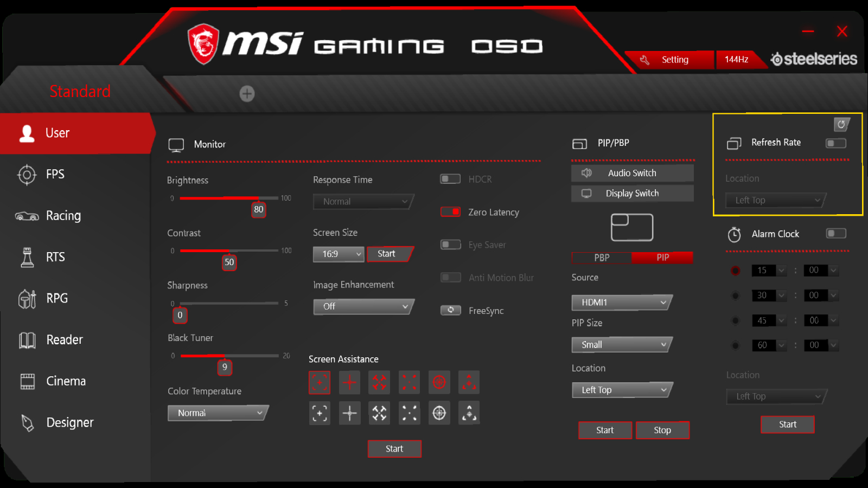Open the PIP Location dropdown

point(622,390)
